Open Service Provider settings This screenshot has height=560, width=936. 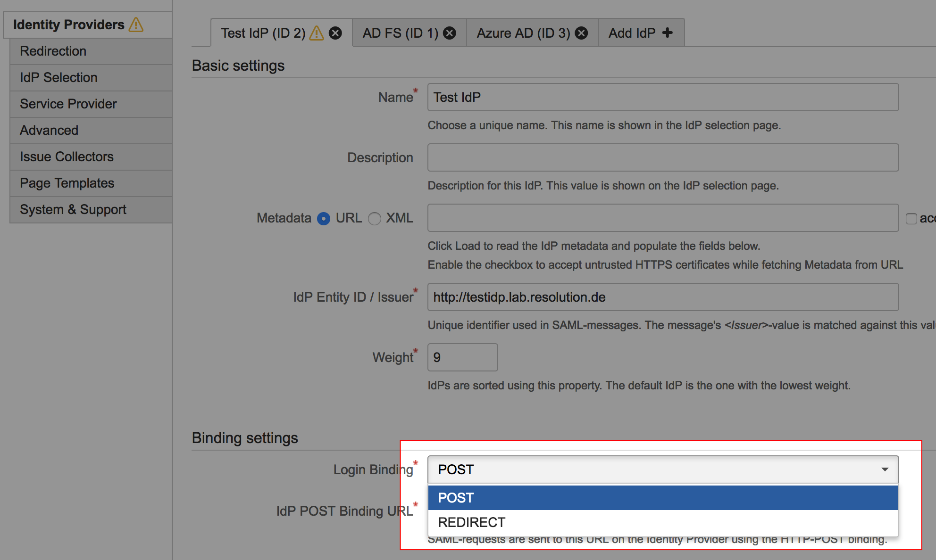click(68, 104)
